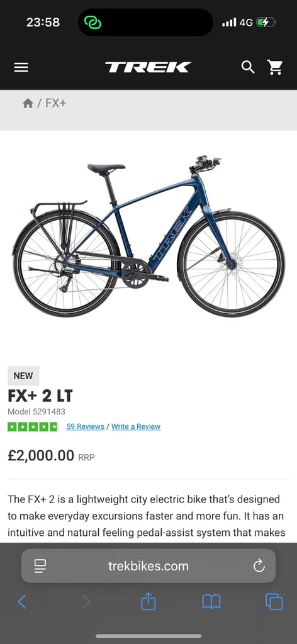297x644 pixels.
Task: Go to home via breadcrumb house icon
Action: [x=28, y=103]
